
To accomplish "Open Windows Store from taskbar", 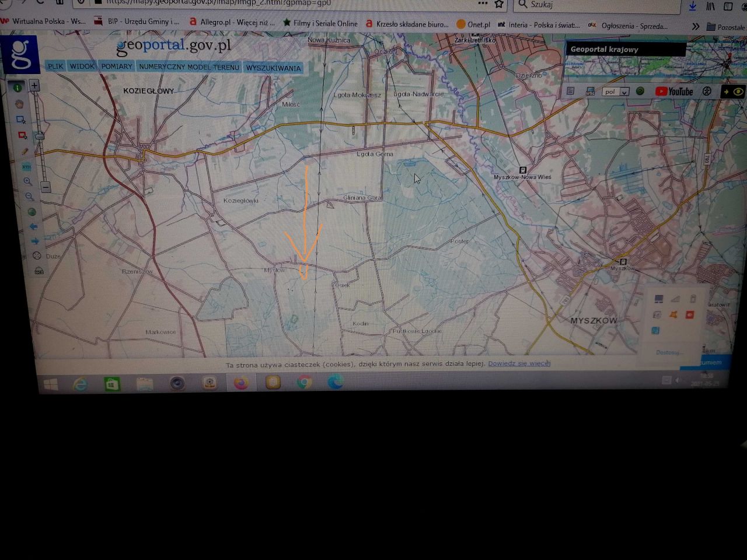I will (x=112, y=384).
